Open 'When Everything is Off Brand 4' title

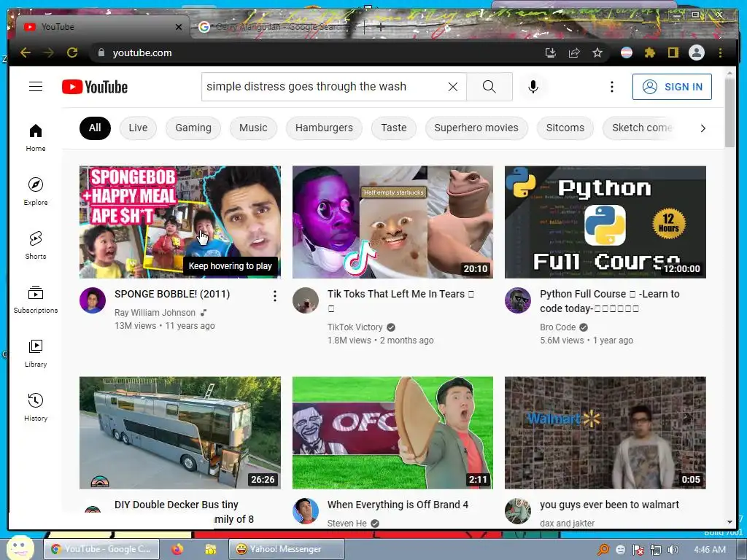click(x=398, y=505)
